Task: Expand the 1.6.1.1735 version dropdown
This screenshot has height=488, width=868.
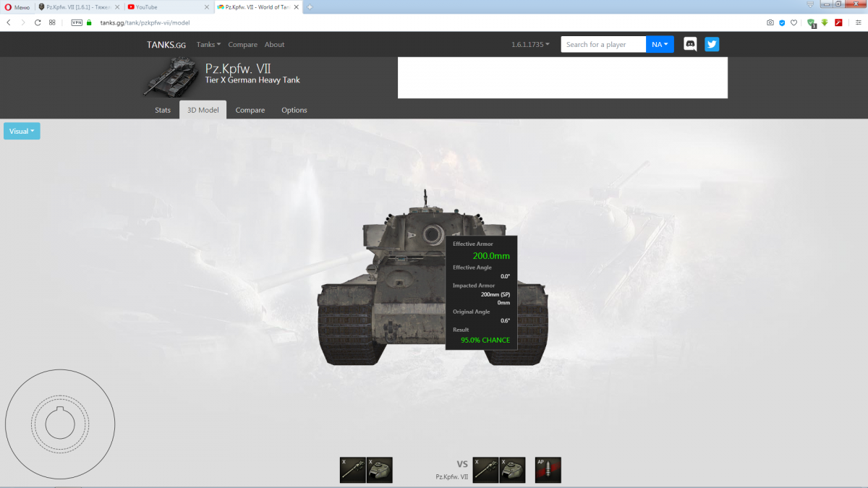Action: [530, 45]
